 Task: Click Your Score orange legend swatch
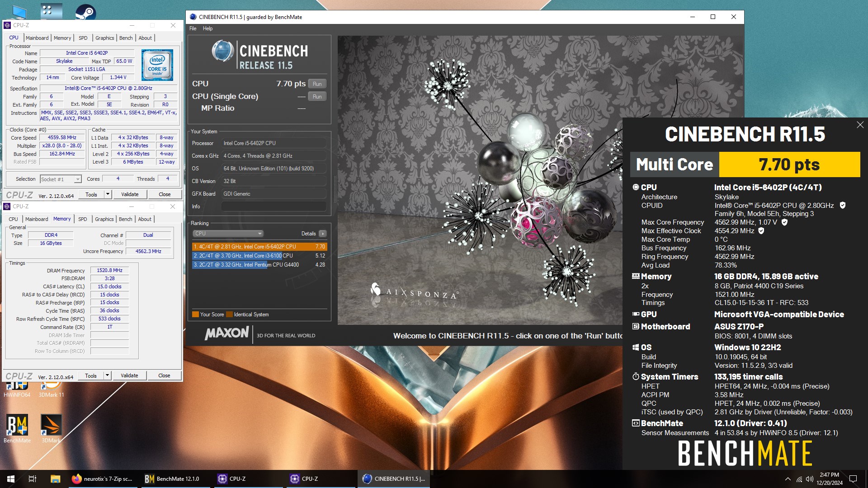[x=195, y=314]
